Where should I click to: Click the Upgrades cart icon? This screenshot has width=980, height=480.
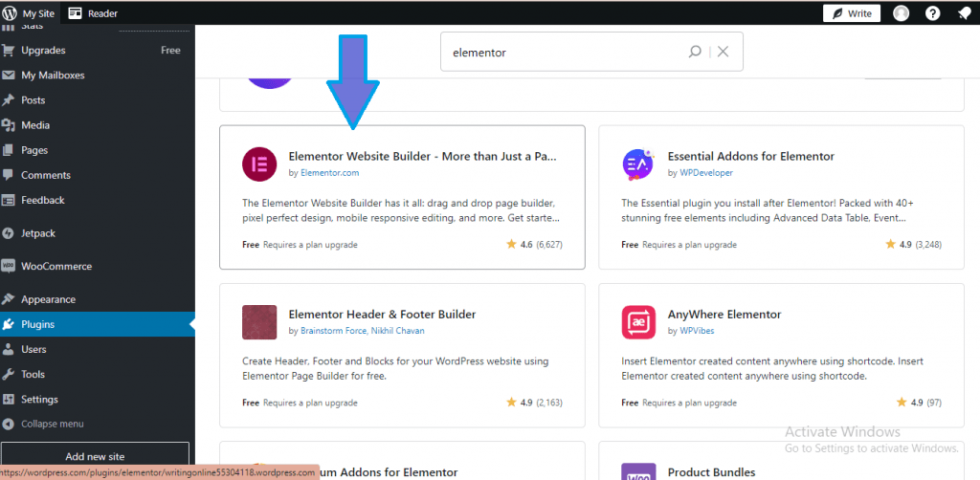point(8,51)
